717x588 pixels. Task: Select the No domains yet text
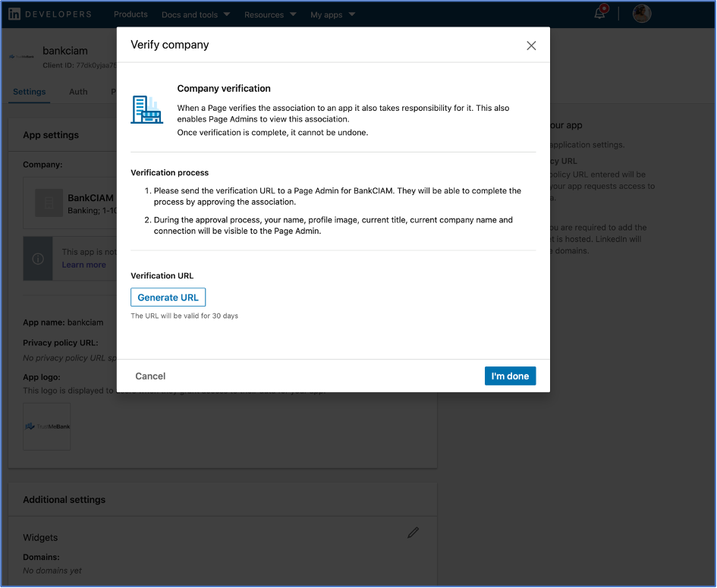(52, 571)
